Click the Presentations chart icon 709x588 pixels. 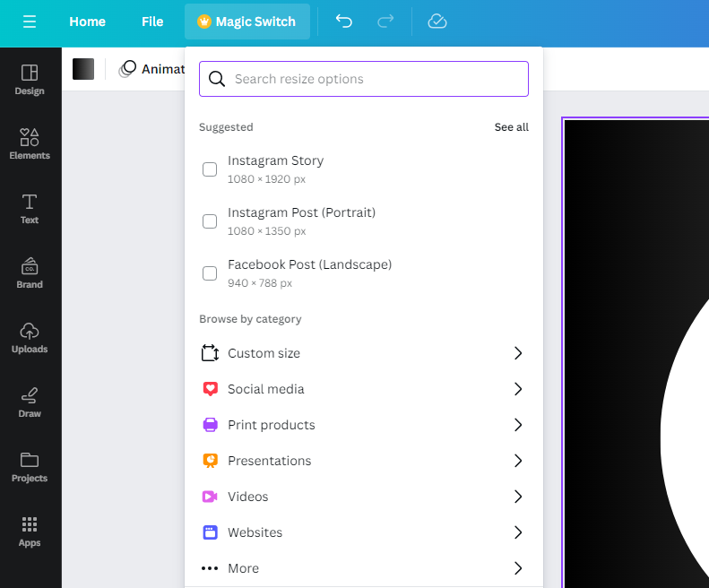(x=210, y=461)
